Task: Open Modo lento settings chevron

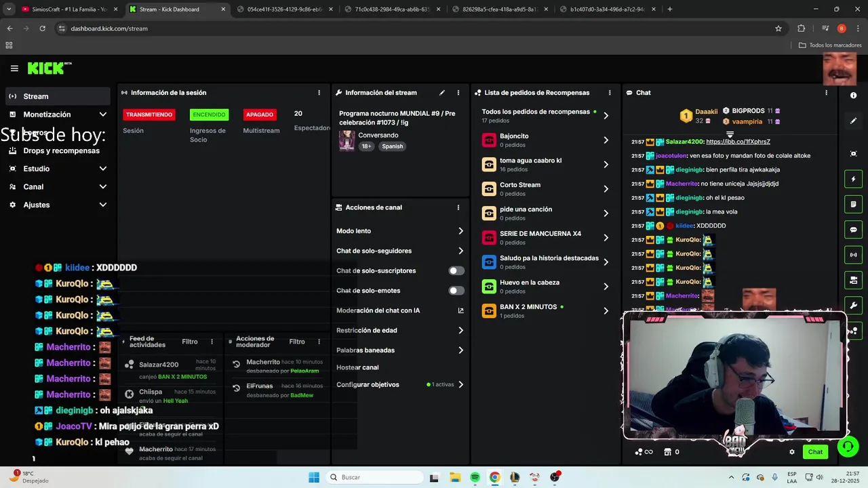Action: click(460, 231)
